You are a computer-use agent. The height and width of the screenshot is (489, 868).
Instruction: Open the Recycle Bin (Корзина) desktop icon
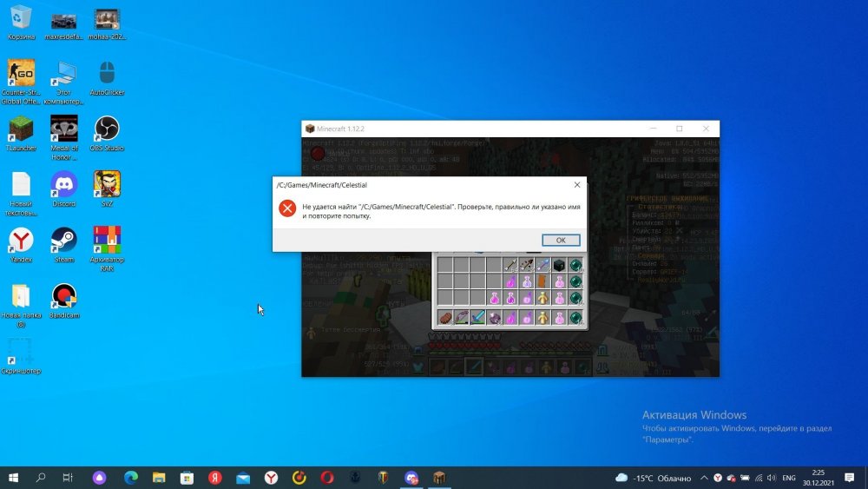(x=21, y=23)
